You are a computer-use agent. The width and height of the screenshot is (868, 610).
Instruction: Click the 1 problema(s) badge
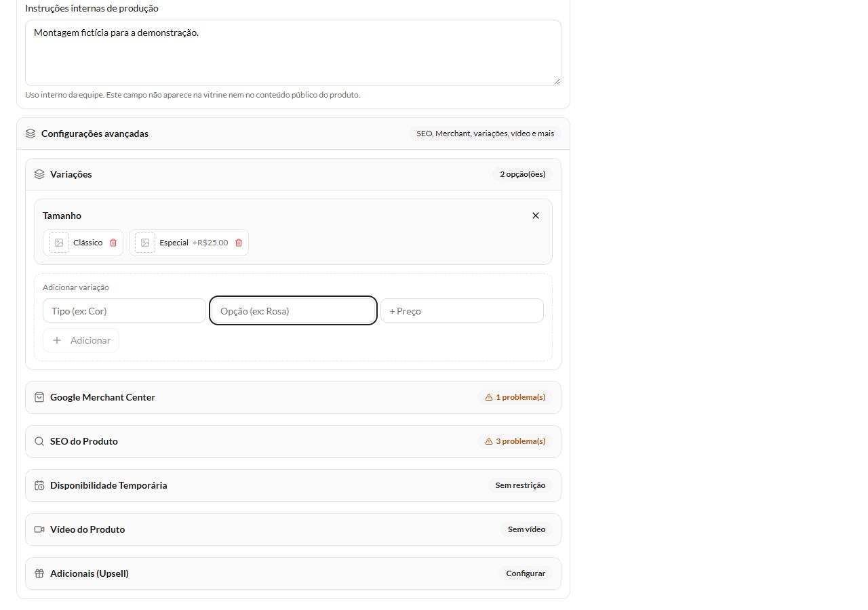pos(515,397)
